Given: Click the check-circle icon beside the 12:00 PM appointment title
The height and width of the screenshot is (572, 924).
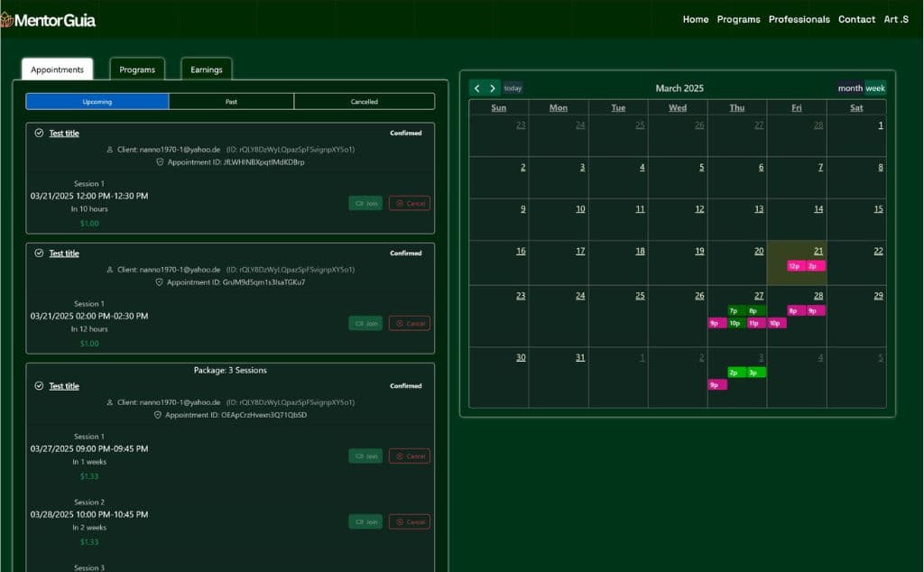Looking at the screenshot, I should [39, 133].
